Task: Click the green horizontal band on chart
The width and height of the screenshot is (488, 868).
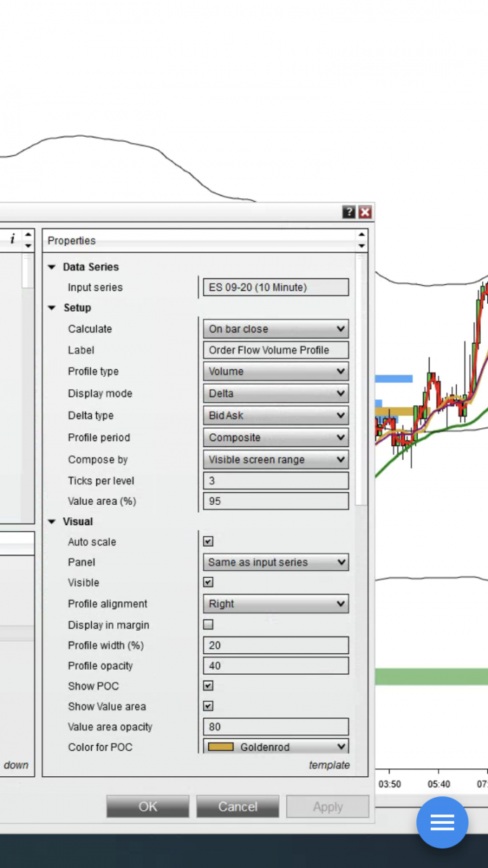Action: tap(432, 676)
